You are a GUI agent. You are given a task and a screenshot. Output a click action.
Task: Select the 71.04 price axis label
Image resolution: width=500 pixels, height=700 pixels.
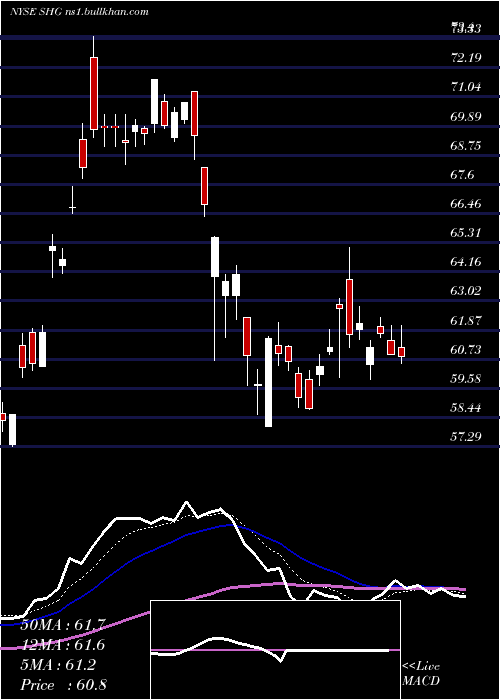[x=466, y=87]
